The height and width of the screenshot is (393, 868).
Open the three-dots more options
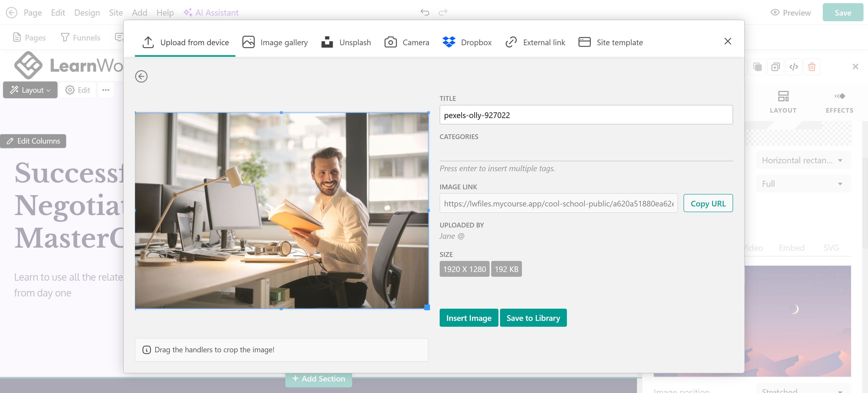106,90
